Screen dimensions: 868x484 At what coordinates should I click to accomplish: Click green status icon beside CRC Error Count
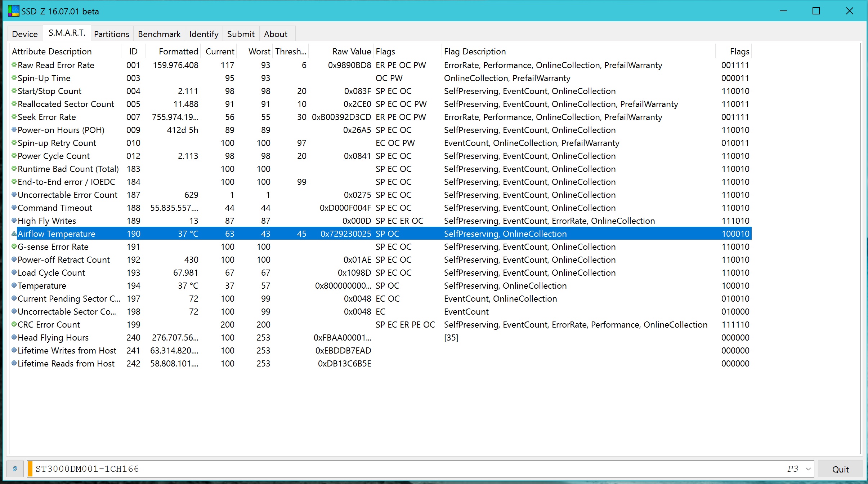pos(14,324)
